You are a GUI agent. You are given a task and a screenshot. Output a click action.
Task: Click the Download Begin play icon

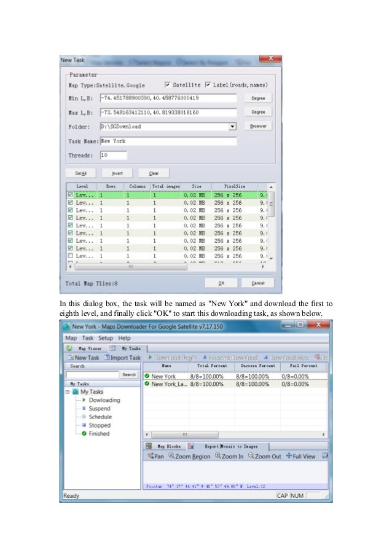click(150, 358)
